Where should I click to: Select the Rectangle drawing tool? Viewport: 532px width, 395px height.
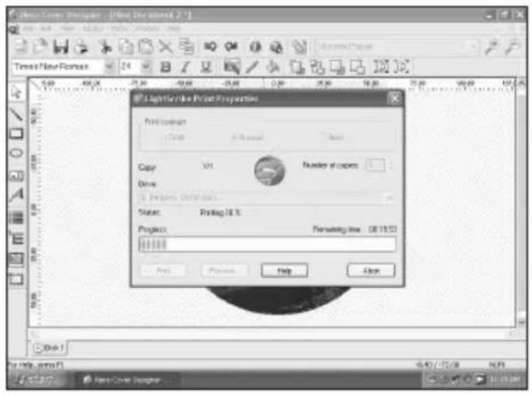coord(16,133)
